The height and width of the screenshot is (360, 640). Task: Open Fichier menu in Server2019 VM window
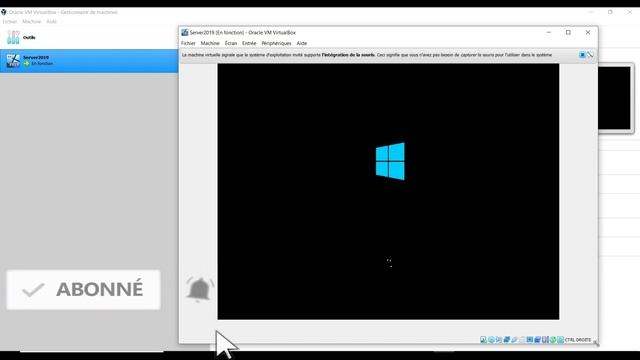188,43
